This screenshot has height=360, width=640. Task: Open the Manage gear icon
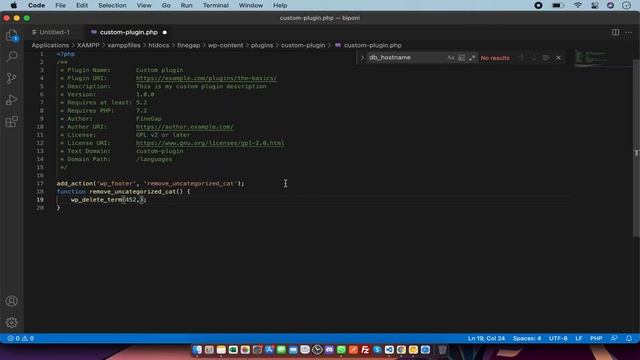click(x=12, y=322)
